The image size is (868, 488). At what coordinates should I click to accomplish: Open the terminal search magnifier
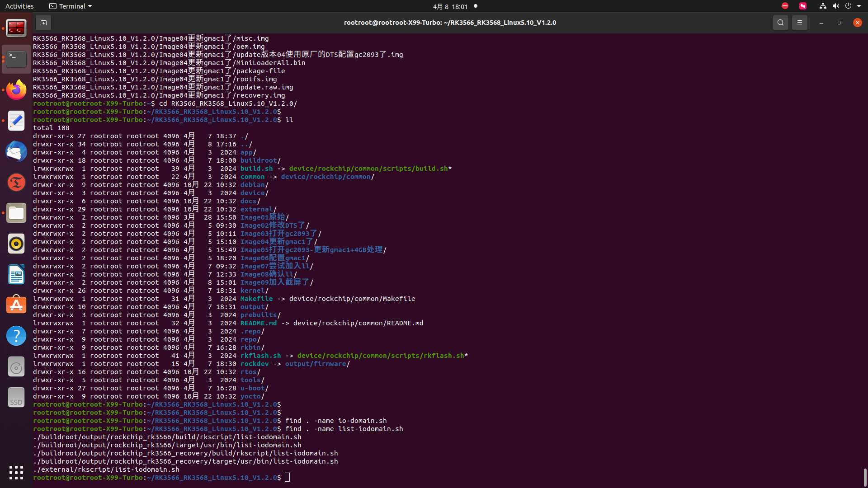pyautogui.click(x=780, y=23)
